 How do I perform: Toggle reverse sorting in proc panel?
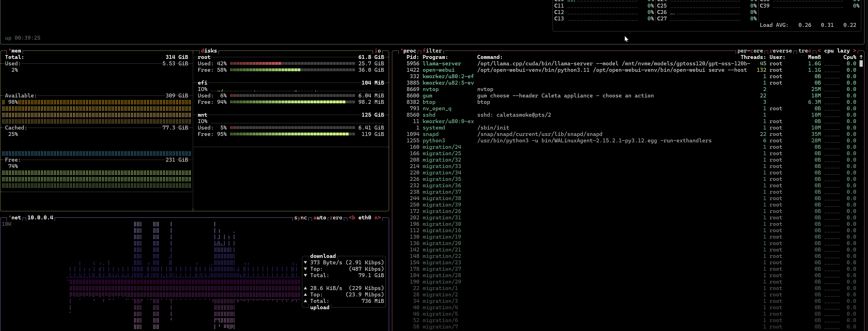click(780, 51)
